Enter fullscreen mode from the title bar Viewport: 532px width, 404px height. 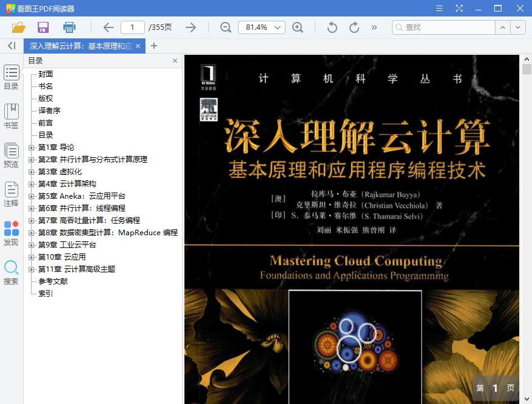459,8
